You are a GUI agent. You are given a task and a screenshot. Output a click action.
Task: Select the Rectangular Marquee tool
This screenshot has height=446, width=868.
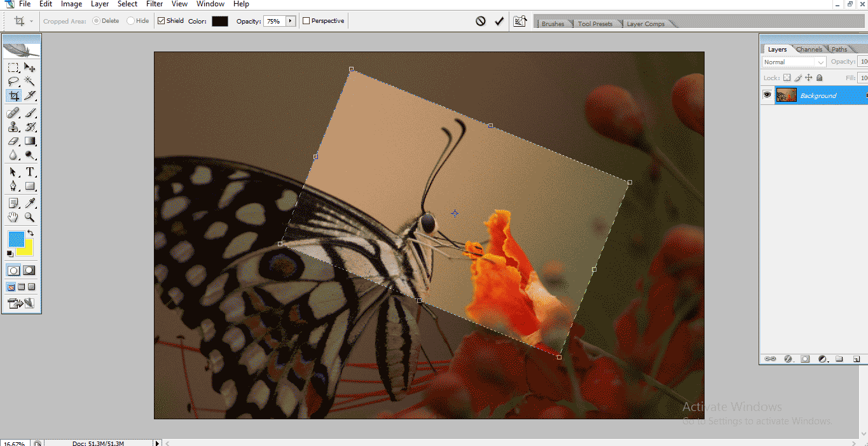click(x=13, y=67)
